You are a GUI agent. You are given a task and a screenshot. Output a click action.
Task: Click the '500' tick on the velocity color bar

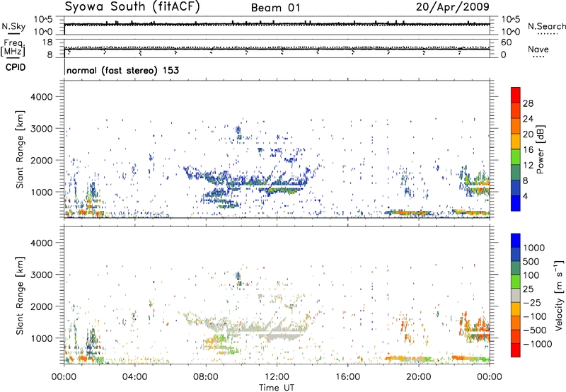click(533, 261)
